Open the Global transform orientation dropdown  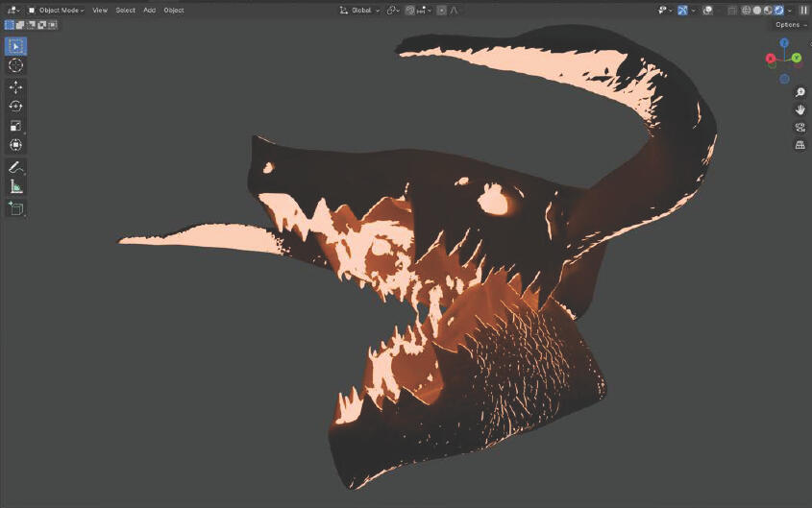pyautogui.click(x=360, y=10)
